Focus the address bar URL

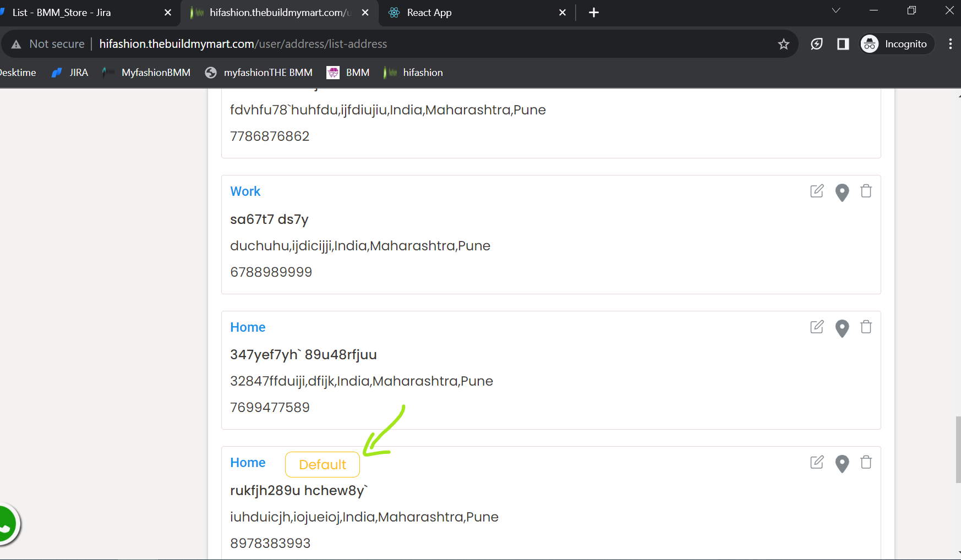coord(243,44)
